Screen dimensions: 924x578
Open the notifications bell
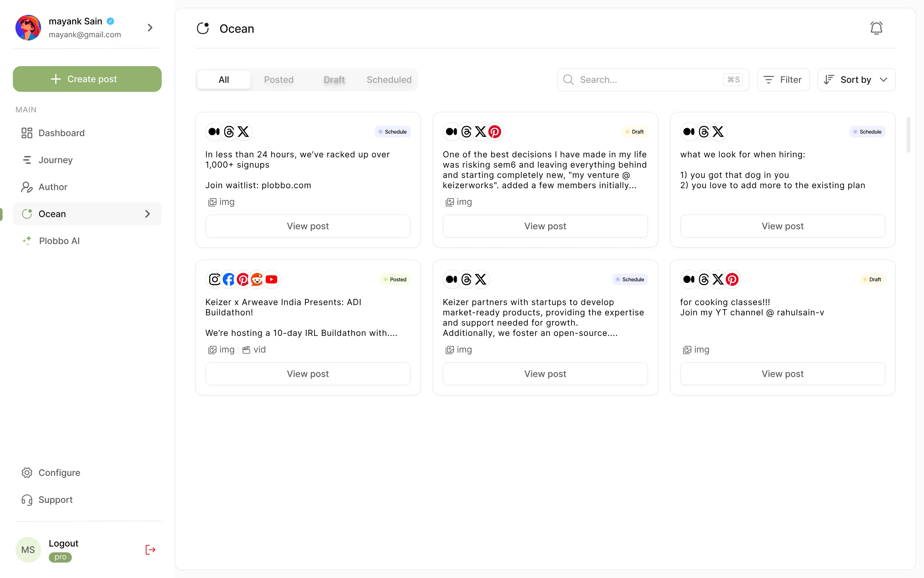[x=876, y=28]
